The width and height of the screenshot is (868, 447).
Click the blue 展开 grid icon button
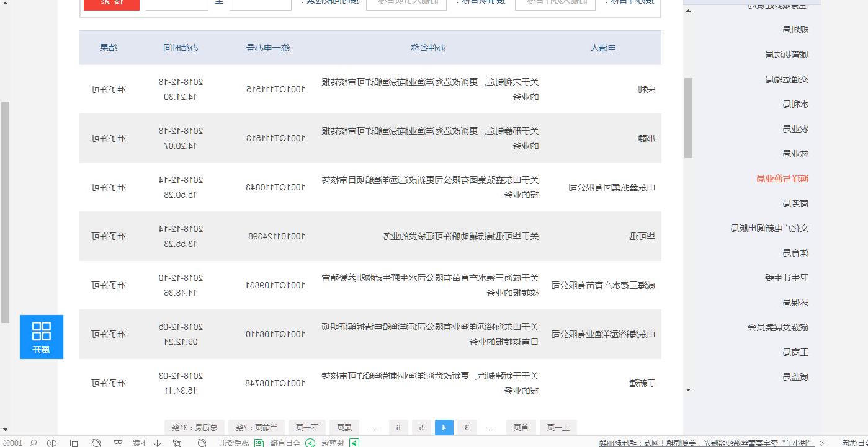click(x=41, y=337)
